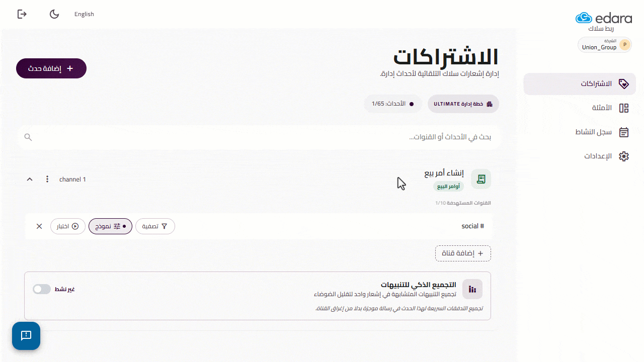
Task: Switch language to English
Action: click(x=84, y=14)
